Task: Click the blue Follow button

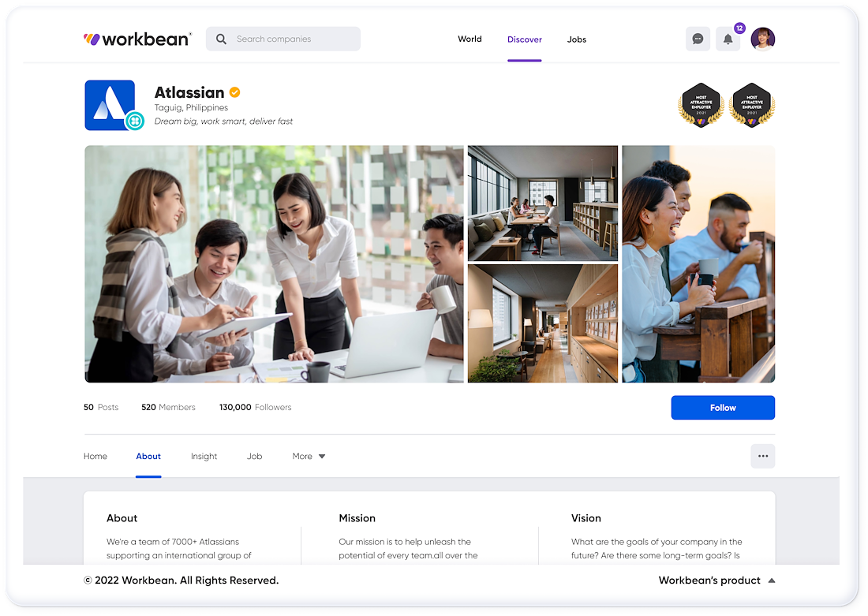Action: (x=723, y=407)
